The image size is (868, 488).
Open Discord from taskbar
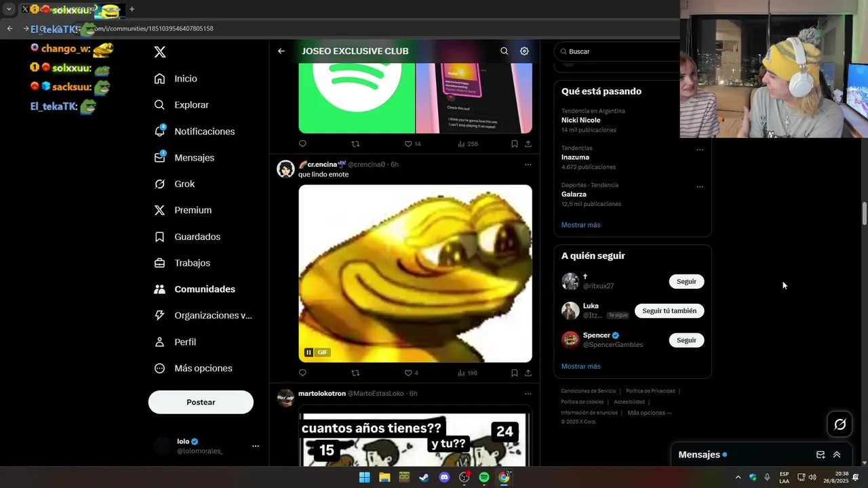444,477
